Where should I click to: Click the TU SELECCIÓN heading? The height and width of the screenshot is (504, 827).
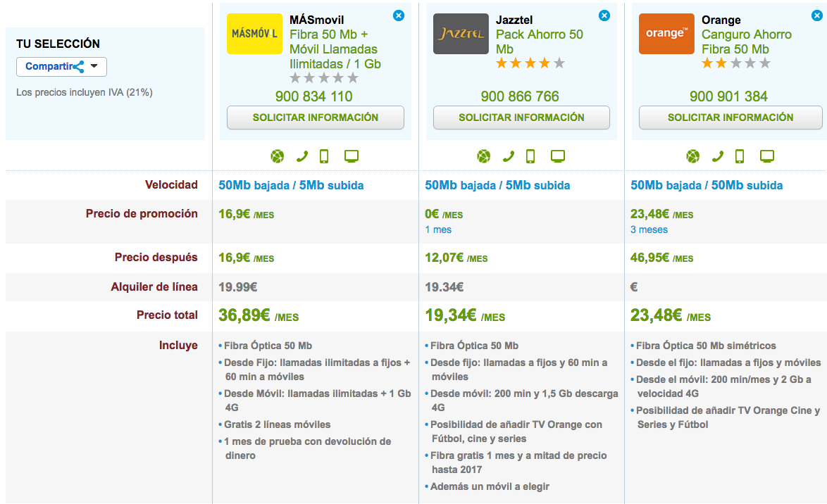pos(58,44)
